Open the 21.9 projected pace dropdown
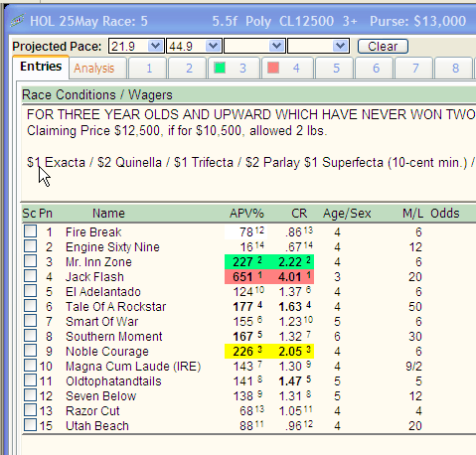Screen dimensions: 476x455 (155, 46)
